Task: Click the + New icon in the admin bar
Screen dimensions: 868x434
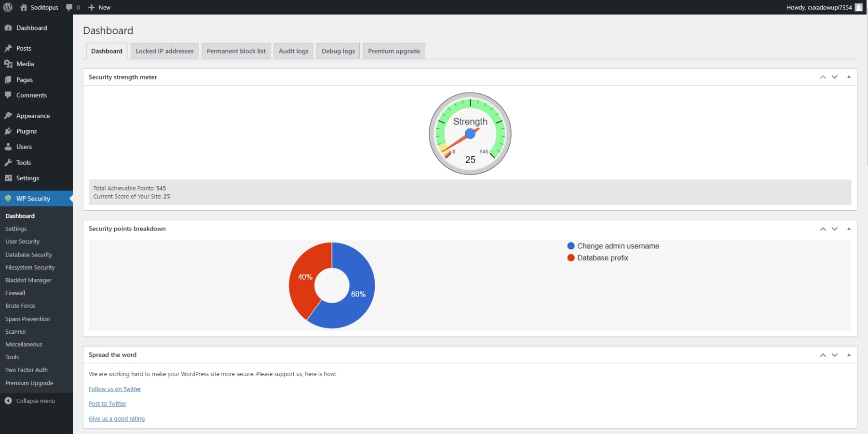Action: pos(92,7)
